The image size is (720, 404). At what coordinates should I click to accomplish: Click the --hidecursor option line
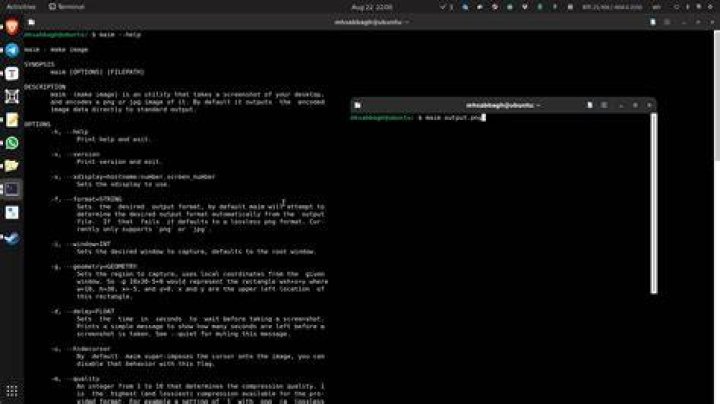[x=81, y=349]
